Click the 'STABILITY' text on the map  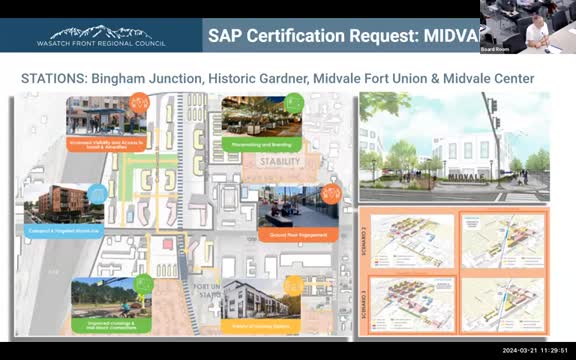tap(280, 161)
